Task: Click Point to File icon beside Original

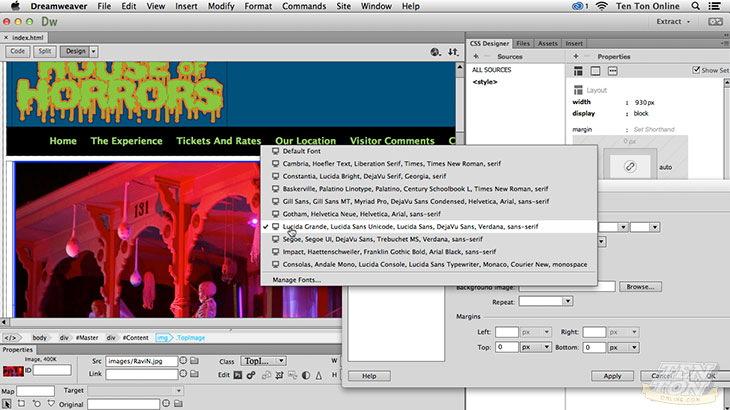Action: pyautogui.click(x=166, y=403)
